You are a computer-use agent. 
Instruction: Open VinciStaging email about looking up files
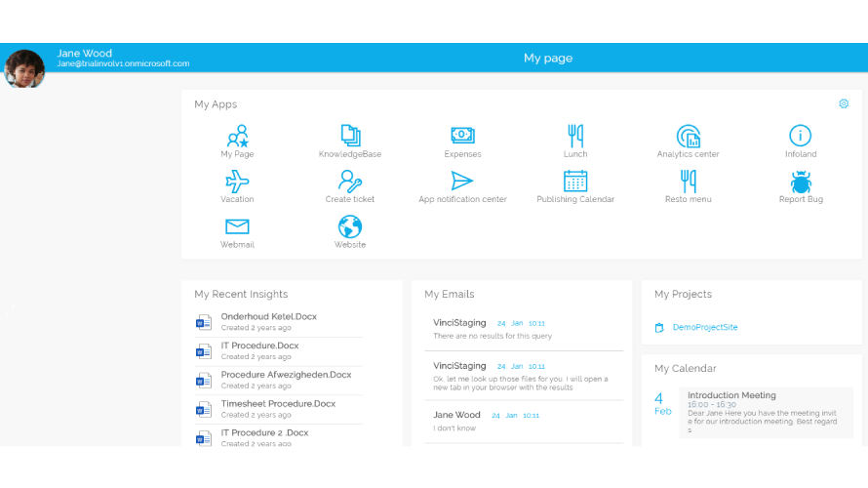tap(524, 376)
